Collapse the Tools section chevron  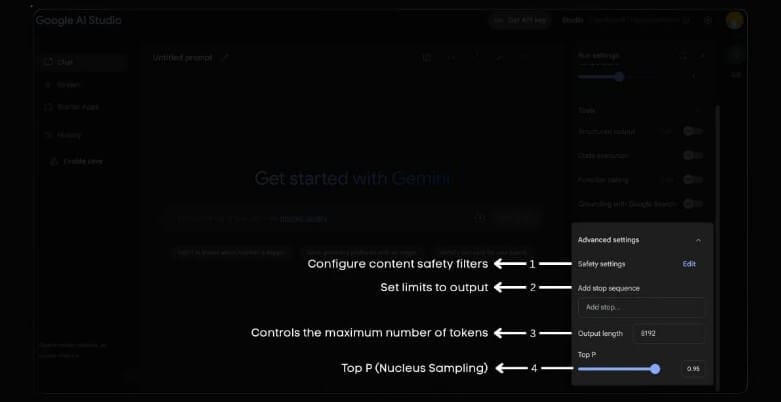(x=698, y=111)
